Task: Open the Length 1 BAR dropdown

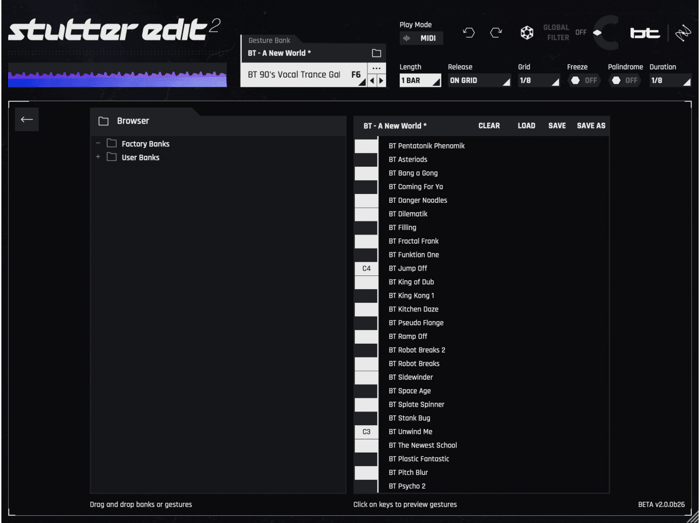Action: coord(420,80)
